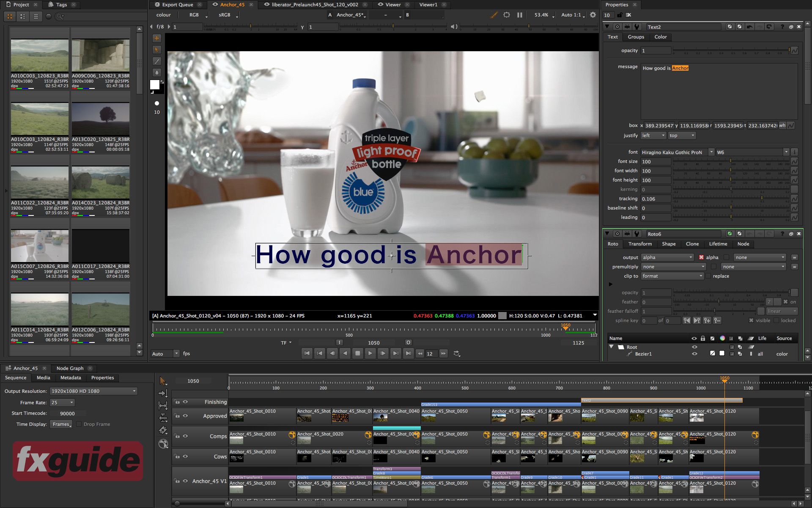Screen dimensions: 812x508
Task: Click the message text field in Text2
Action: pos(719,91)
